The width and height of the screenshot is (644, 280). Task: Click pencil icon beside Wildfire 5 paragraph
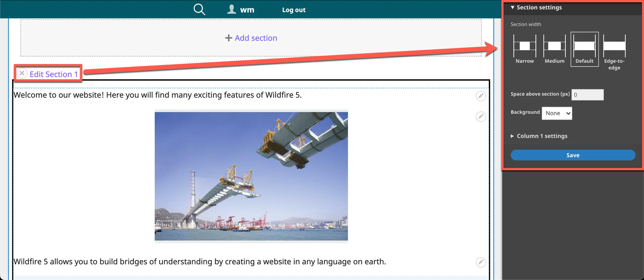point(481,262)
